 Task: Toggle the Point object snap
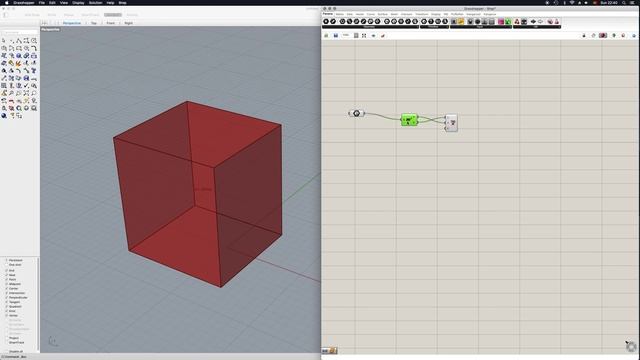11,279
